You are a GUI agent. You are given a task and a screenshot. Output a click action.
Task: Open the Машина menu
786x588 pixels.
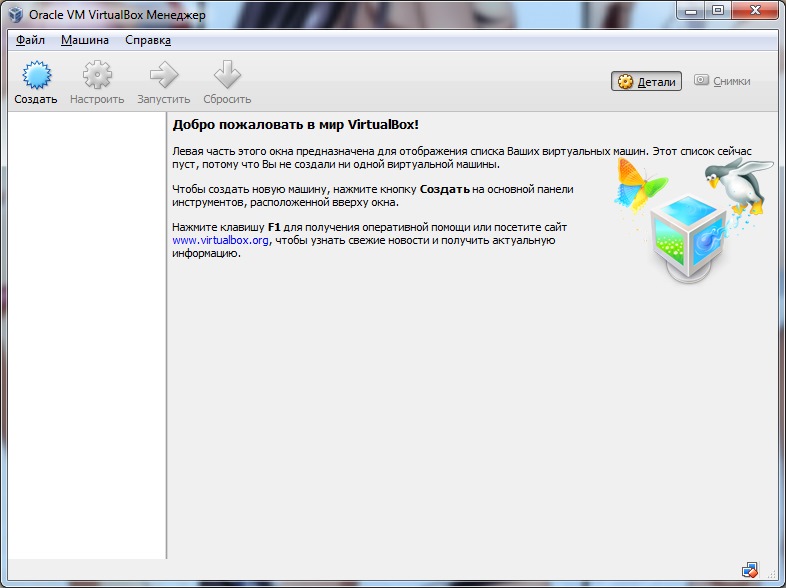click(85, 40)
